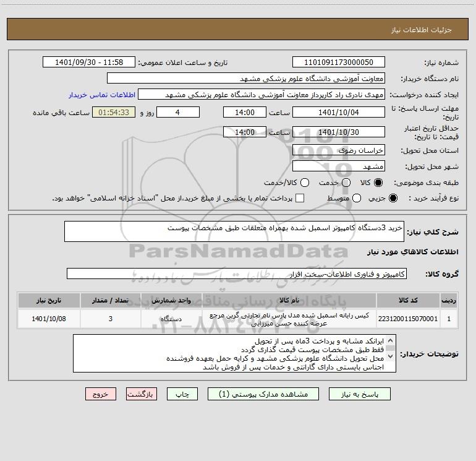Click the تعداد / مقدار column header
476x461 pixels.
(x=111, y=300)
